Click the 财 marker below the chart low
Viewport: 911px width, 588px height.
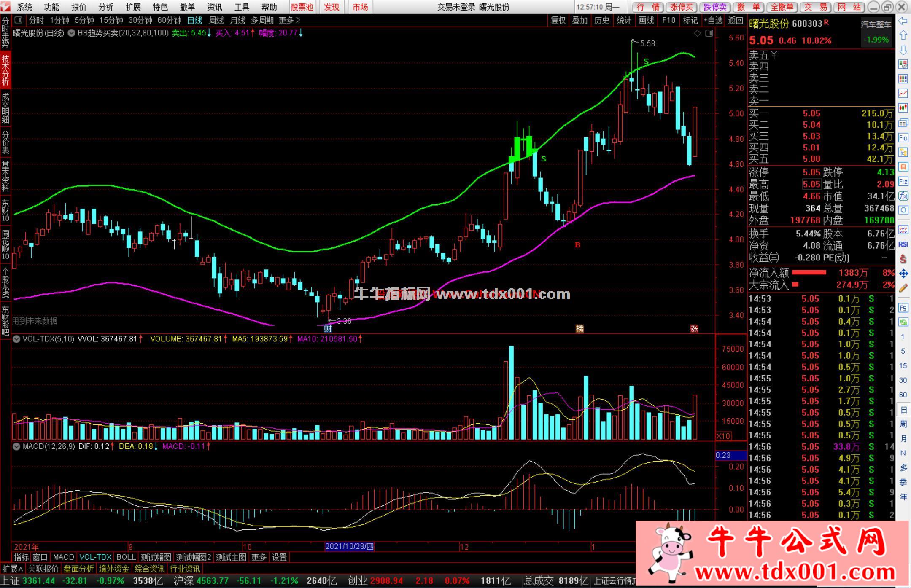(328, 329)
